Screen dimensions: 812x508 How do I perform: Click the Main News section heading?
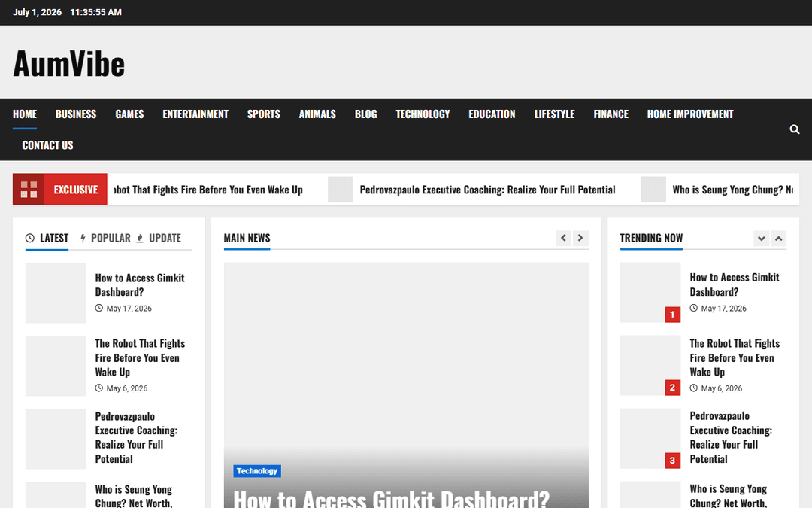pyautogui.click(x=247, y=238)
